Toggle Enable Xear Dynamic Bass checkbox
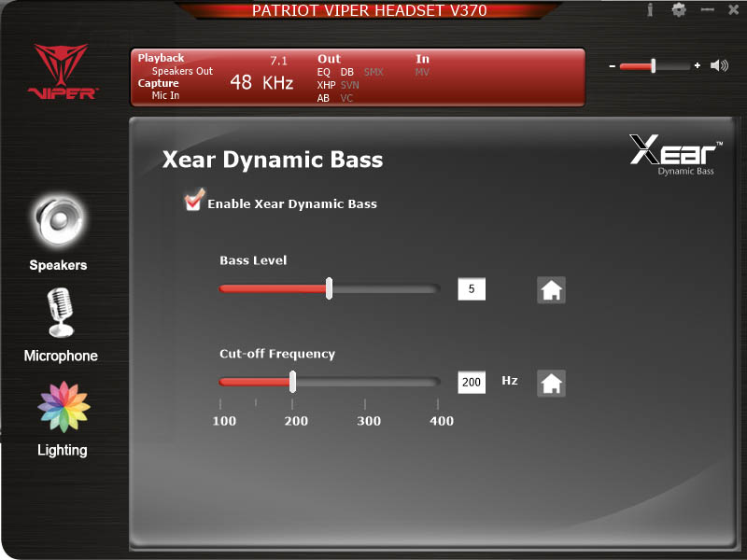The height and width of the screenshot is (560, 747). click(x=194, y=201)
